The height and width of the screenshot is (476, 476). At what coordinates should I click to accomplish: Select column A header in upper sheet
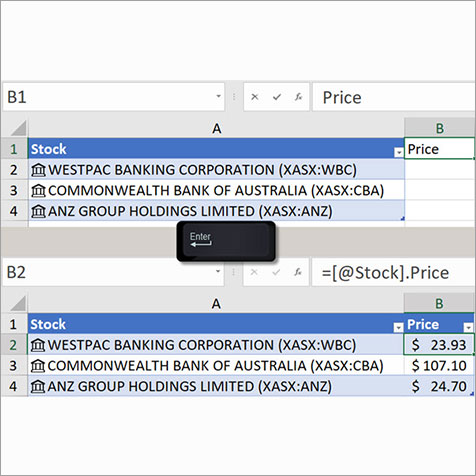click(216, 128)
